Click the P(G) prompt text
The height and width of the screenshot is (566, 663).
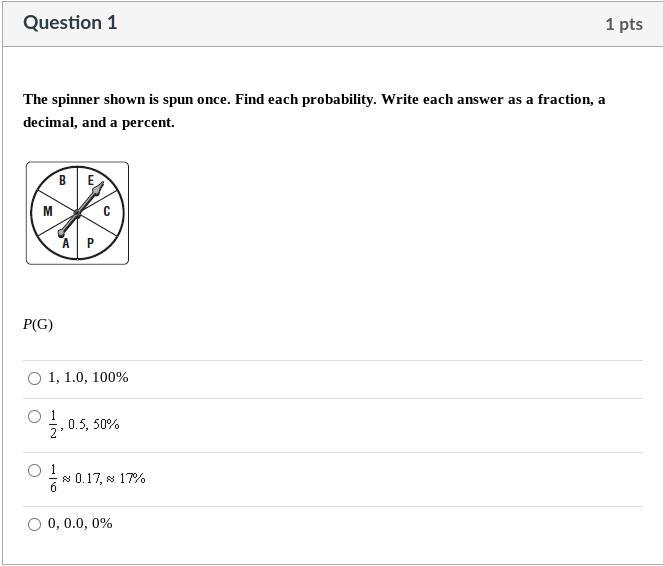[38, 325]
